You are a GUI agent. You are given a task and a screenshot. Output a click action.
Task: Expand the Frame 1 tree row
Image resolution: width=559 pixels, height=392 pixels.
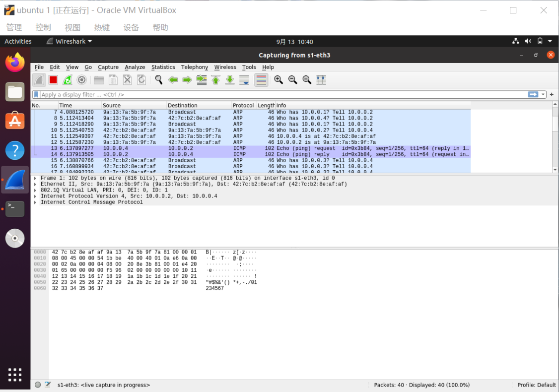(x=35, y=178)
